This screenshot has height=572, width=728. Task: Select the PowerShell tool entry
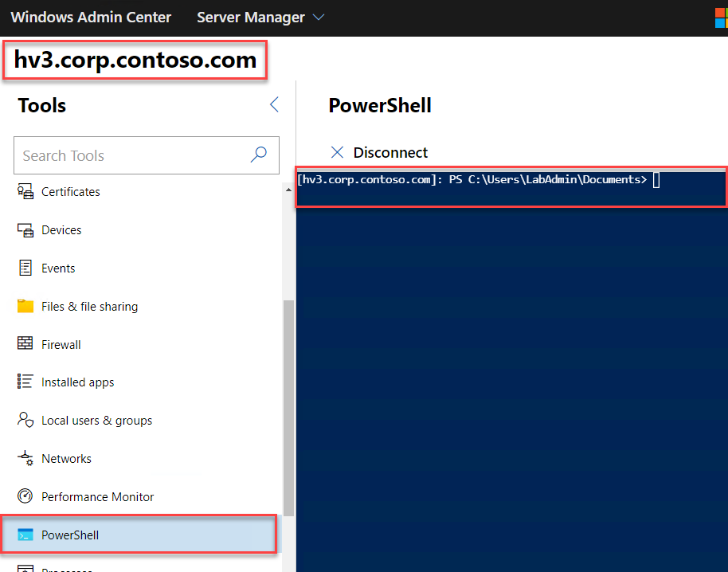click(x=141, y=535)
